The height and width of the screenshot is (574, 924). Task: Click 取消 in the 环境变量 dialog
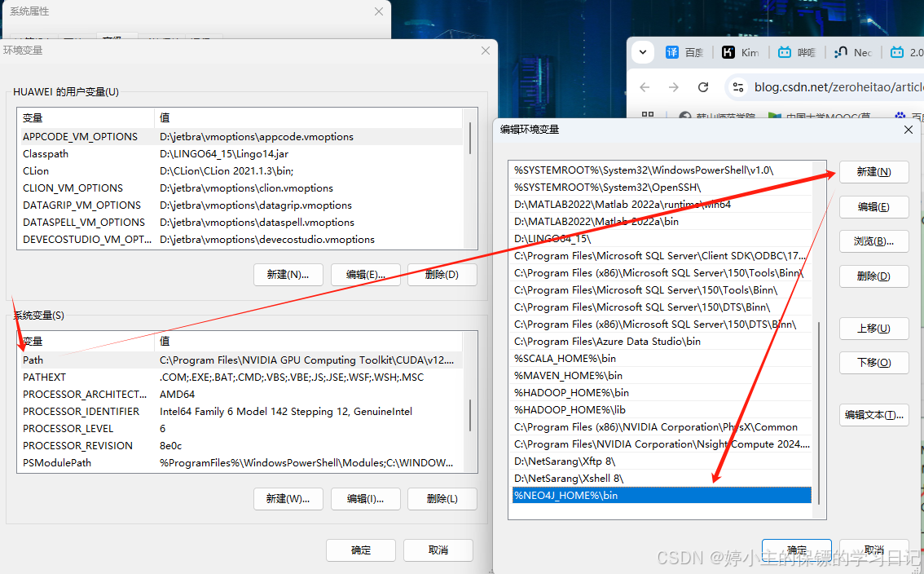438,550
